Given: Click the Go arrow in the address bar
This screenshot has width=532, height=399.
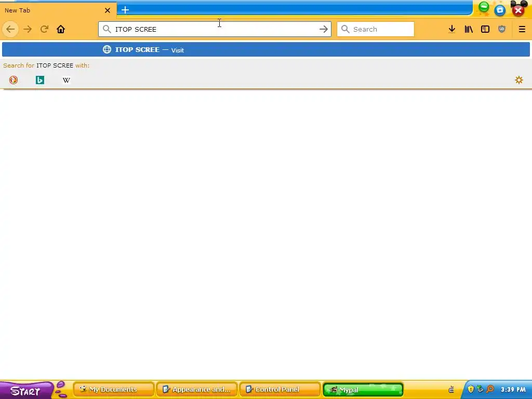Looking at the screenshot, I should [x=324, y=29].
